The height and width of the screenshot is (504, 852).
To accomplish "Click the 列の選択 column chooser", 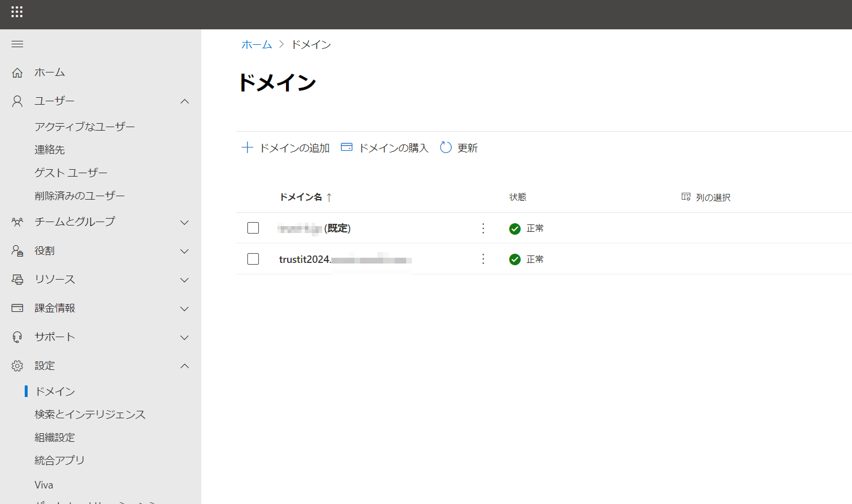I will pos(706,197).
